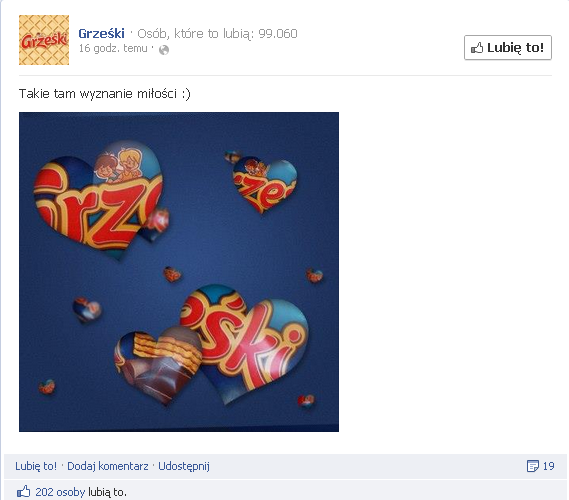Open the 19 comments count
This screenshot has width=569, height=500.
pyautogui.click(x=549, y=466)
